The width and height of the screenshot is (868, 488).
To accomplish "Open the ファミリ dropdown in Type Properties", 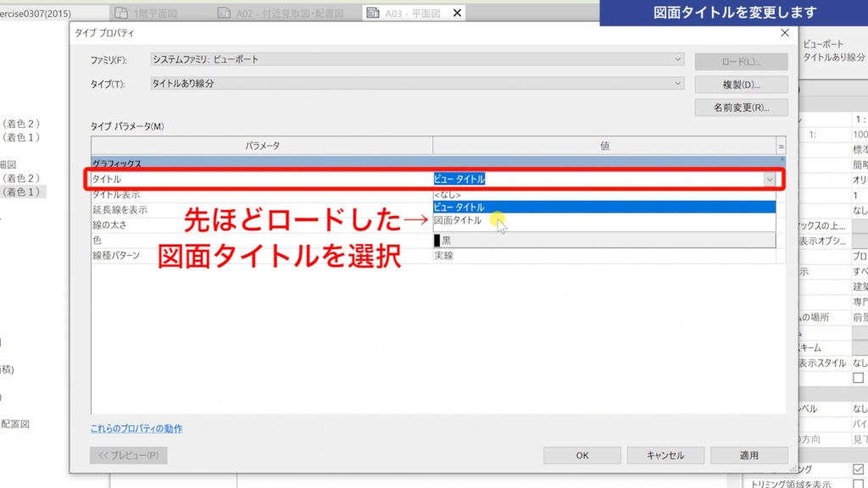I will 678,59.
